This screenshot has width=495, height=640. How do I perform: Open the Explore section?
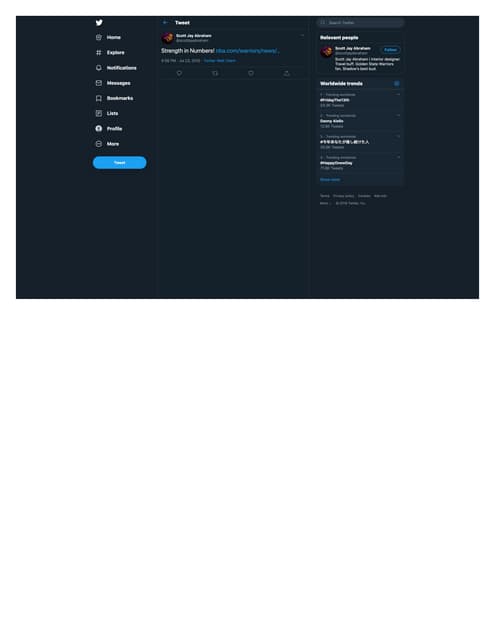(110, 53)
